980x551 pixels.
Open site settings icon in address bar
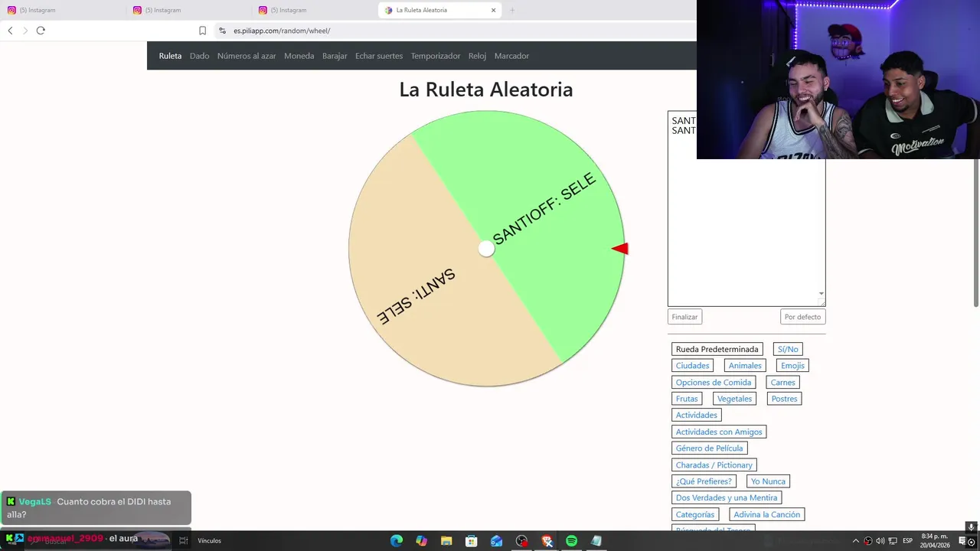(222, 31)
